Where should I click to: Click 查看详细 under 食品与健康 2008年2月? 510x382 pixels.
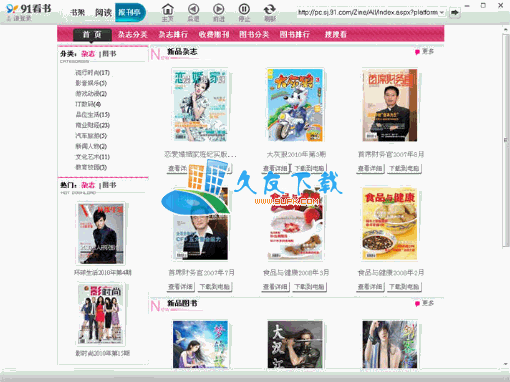coord(370,287)
